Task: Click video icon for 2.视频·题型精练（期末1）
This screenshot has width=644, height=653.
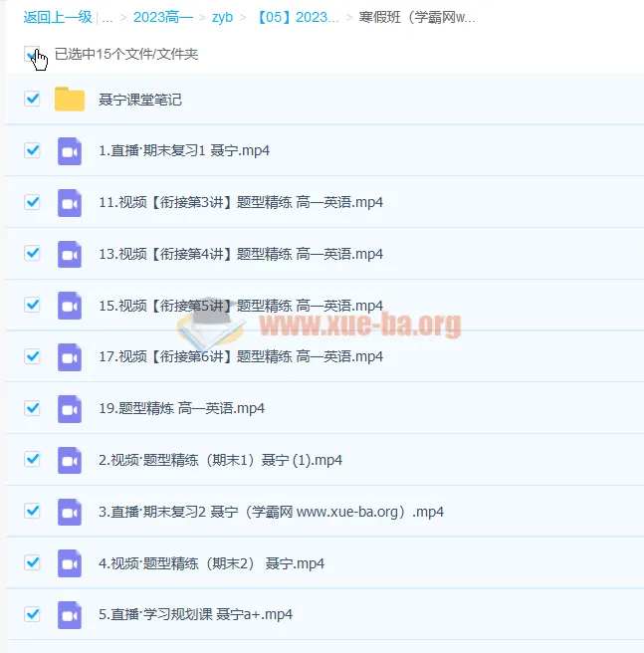Action: pyautogui.click(x=70, y=460)
